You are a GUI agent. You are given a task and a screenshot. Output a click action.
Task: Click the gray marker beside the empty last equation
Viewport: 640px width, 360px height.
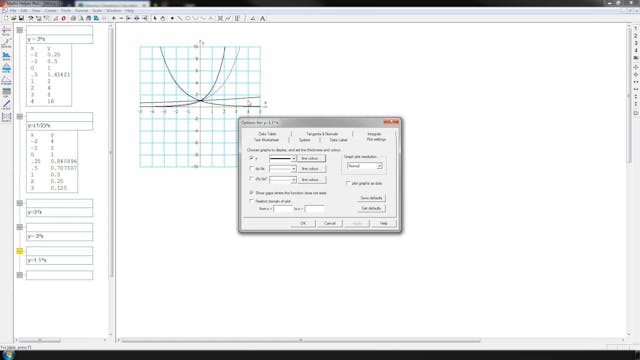click(x=20, y=275)
